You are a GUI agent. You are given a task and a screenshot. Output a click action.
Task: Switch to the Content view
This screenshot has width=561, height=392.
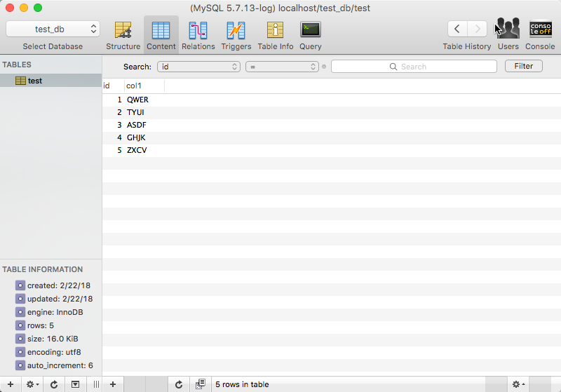coord(161,35)
